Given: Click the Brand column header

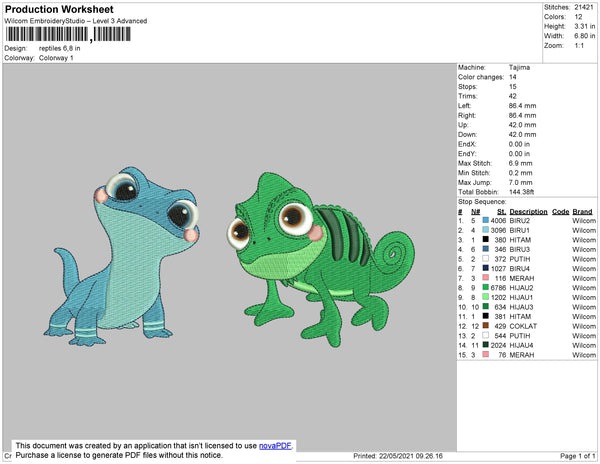Looking at the screenshot, I should click(582, 212).
